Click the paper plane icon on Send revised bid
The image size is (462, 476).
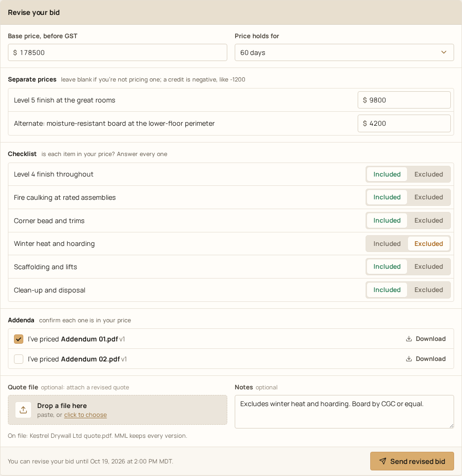tap(383, 461)
